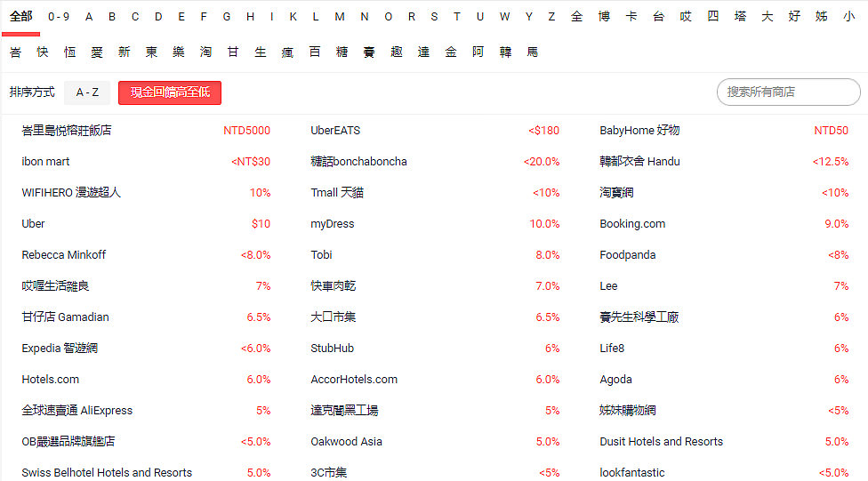The height and width of the screenshot is (481, 868).
Task: Select the 全部 tab
Action: [x=21, y=17]
